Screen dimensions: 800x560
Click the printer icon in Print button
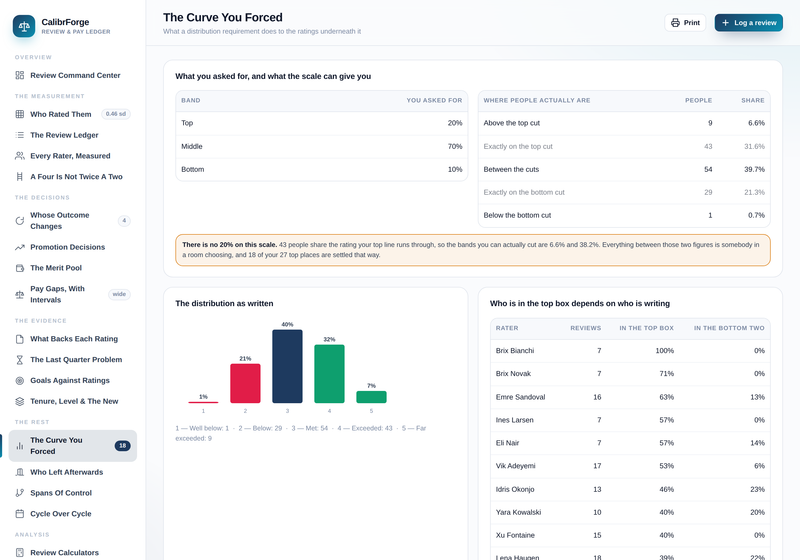675,22
